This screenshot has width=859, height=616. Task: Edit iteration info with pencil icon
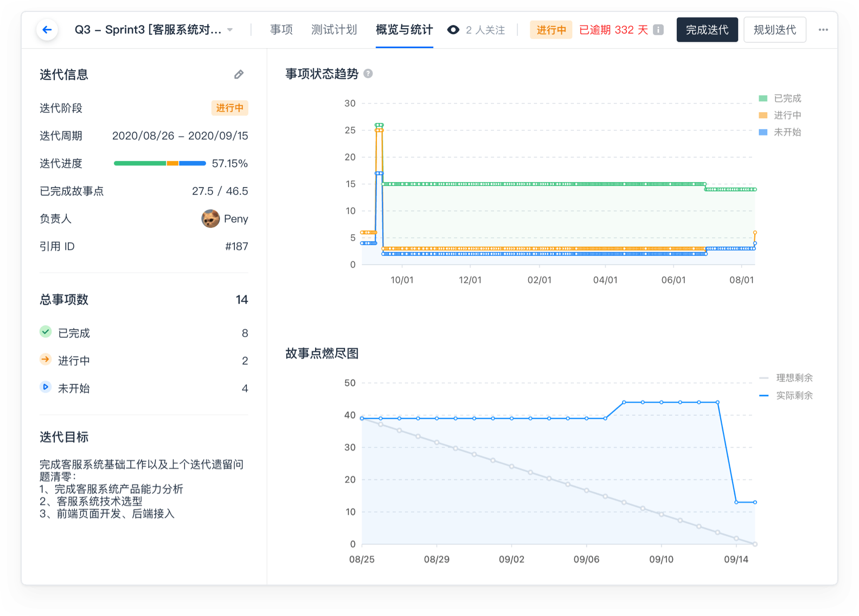(239, 75)
